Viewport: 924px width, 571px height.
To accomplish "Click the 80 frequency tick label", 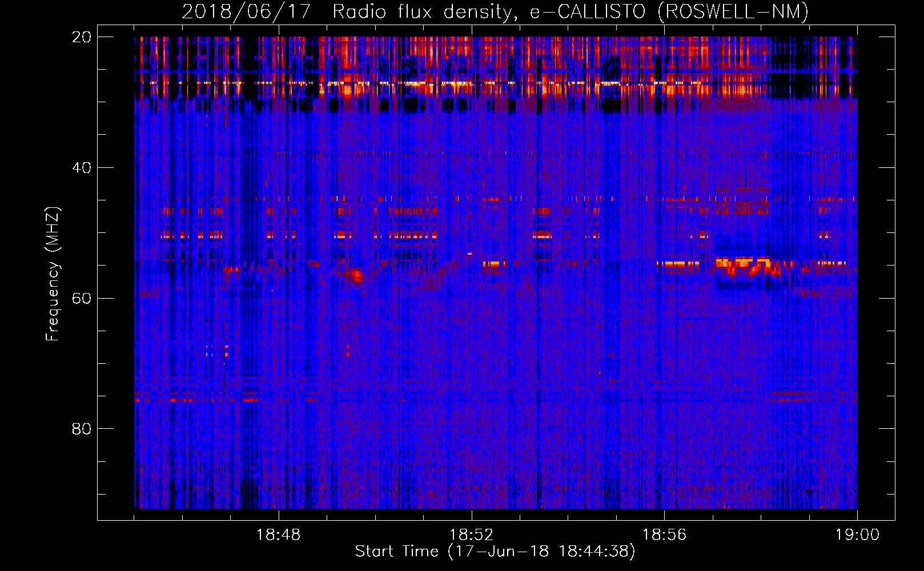I will (82, 429).
